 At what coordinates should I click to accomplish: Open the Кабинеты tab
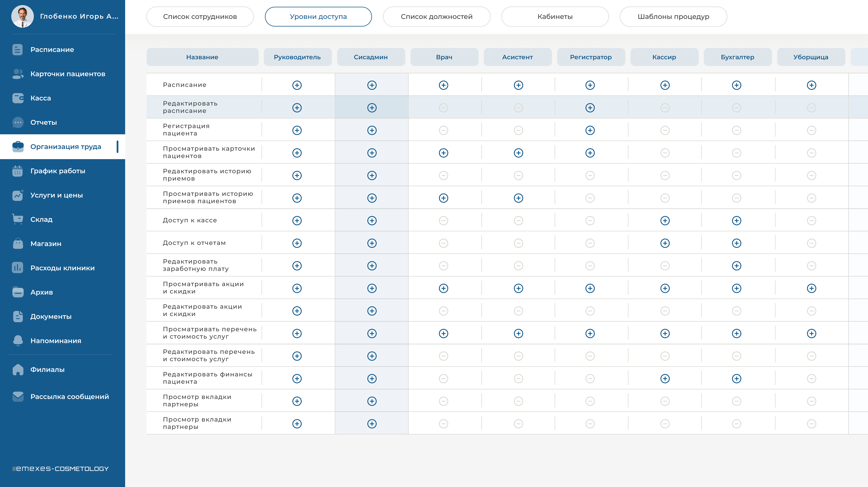[x=555, y=17]
